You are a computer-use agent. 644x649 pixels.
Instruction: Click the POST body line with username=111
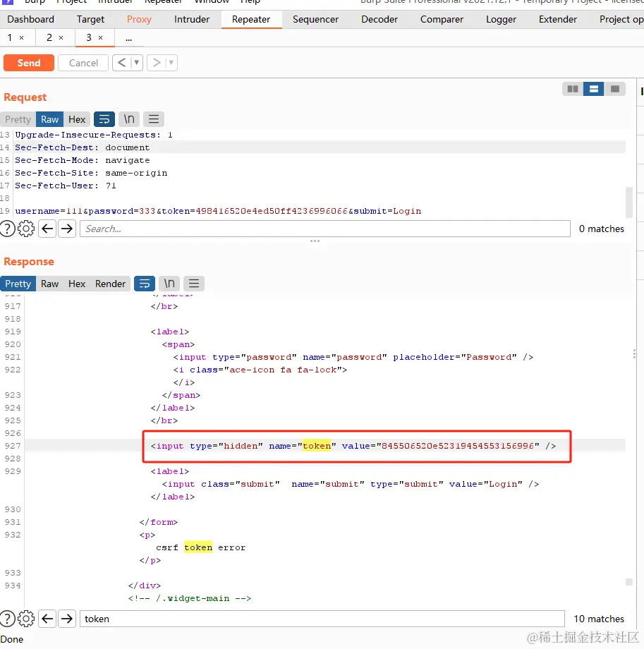tap(218, 211)
